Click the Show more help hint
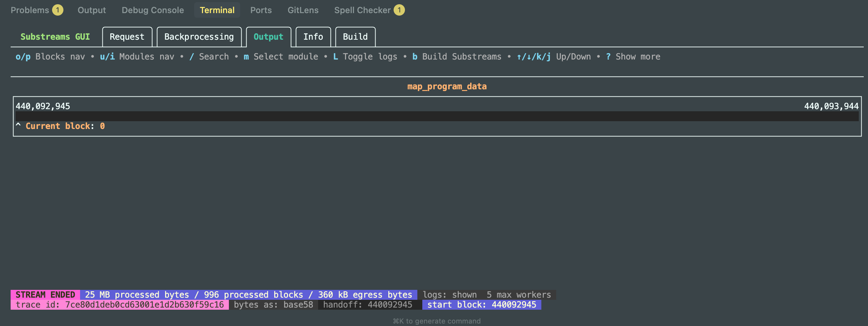The height and width of the screenshot is (326, 868). [x=633, y=57]
